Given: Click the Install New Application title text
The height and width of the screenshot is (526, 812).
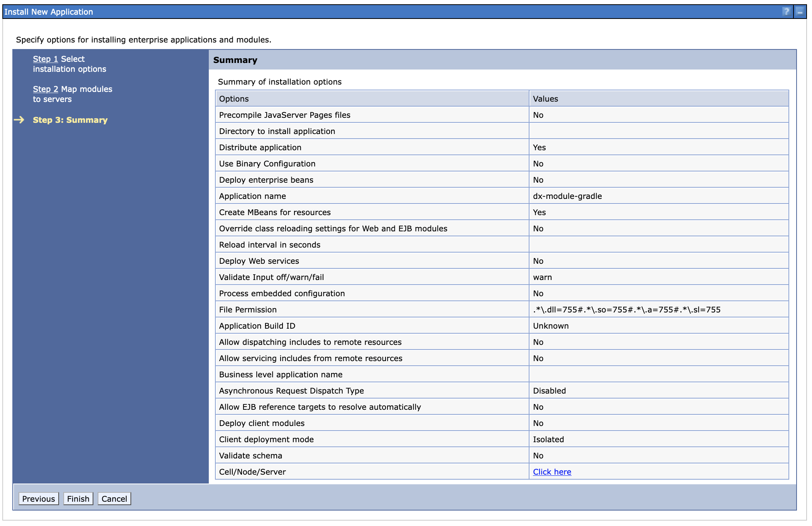Looking at the screenshot, I should click(49, 12).
